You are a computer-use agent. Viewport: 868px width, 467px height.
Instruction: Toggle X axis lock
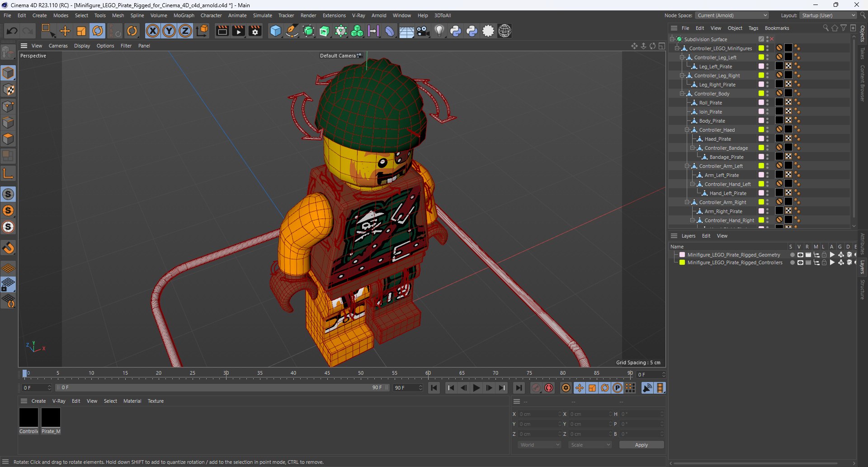pyautogui.click(x=153, y=31)
